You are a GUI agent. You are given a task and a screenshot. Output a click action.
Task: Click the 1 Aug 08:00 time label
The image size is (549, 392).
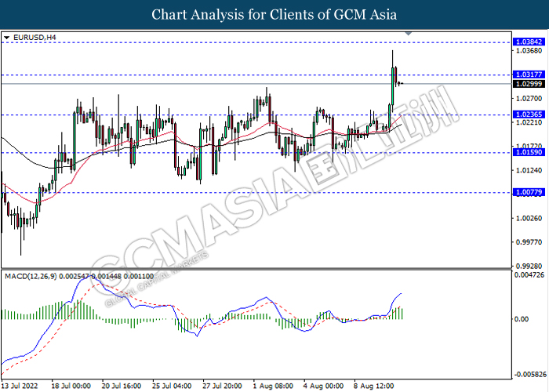274,386
